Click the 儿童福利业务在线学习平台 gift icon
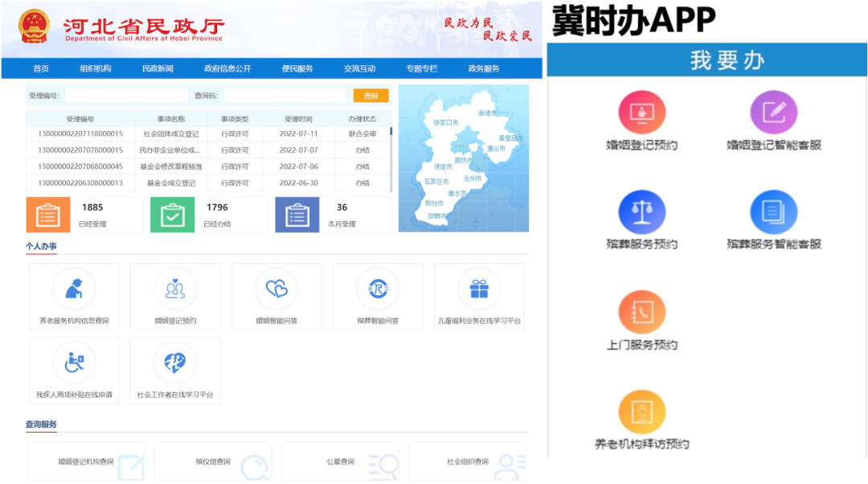 coord(479,289)
